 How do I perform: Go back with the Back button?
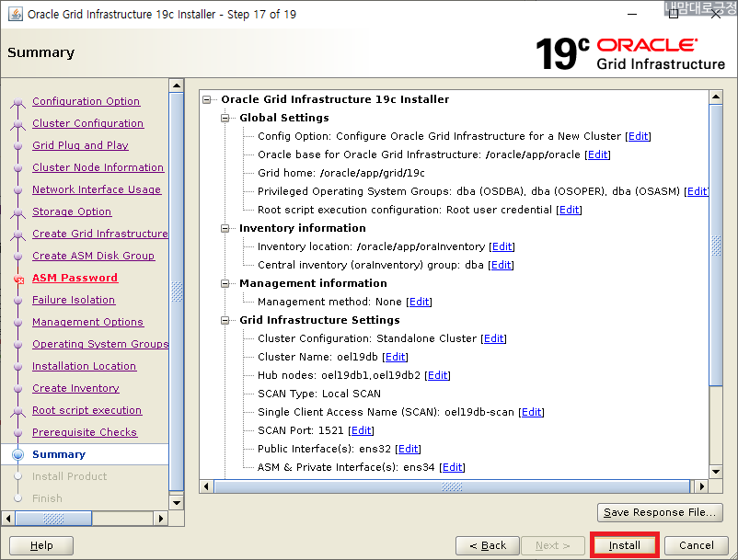point(487,545)
